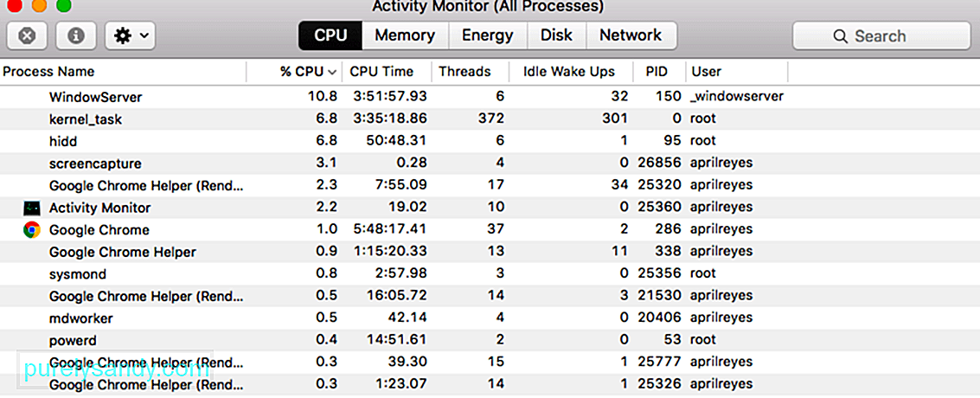
Task: Open the Disk tab
Action: click(557, 35)
